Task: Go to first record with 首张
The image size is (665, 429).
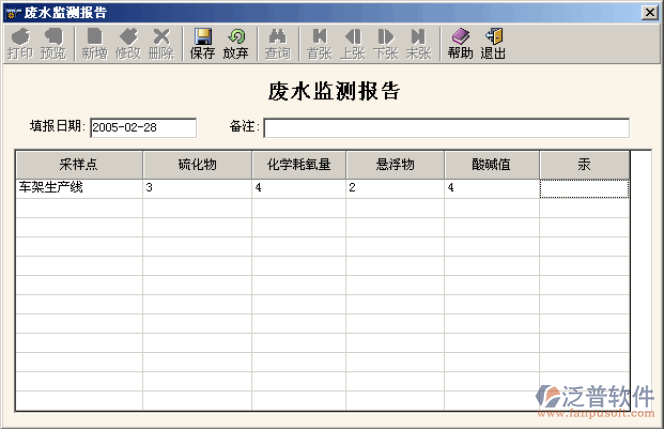Action: point(319,44)
